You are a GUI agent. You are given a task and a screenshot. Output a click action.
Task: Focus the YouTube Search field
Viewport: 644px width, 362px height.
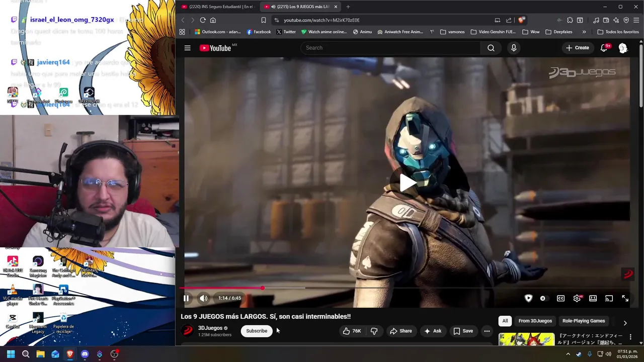[391, 48]
